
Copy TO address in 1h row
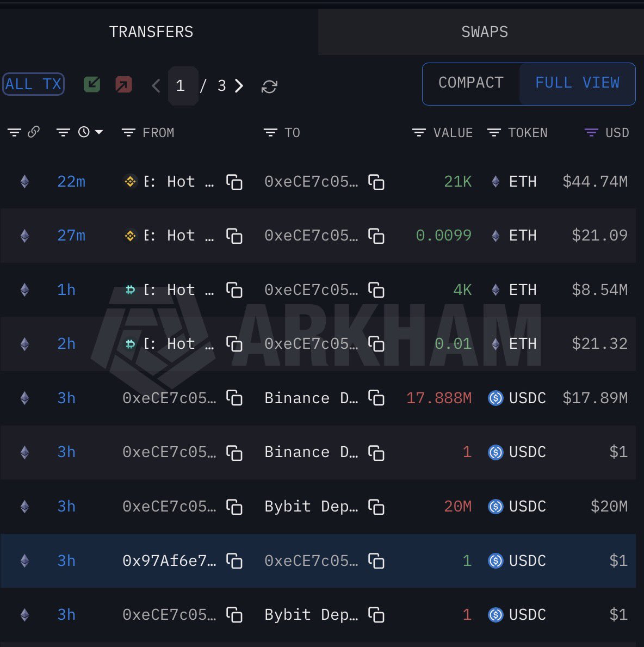(376, 290)
